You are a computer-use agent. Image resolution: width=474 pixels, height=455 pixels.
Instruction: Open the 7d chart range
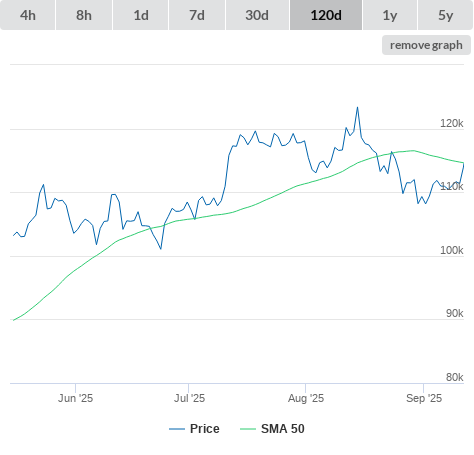coord(197,15)
